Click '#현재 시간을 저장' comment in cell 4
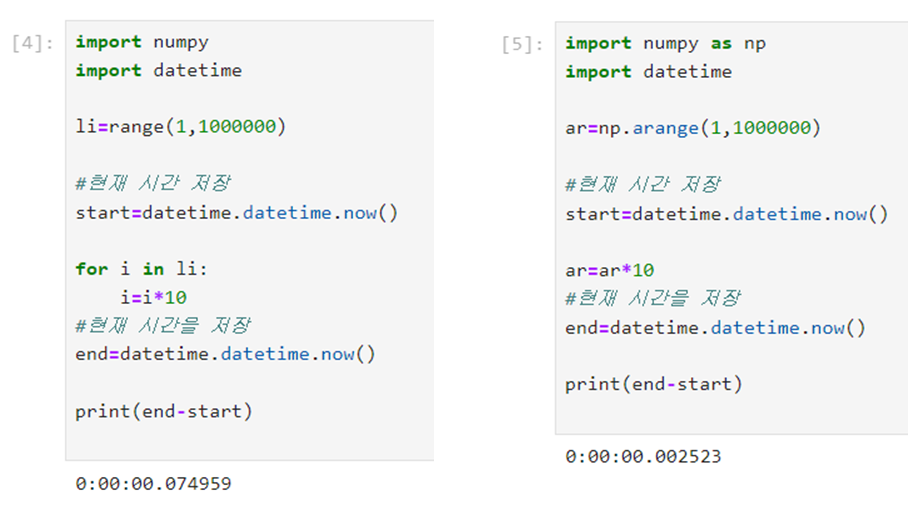The width and height of the screenshot is (908, 516). click(163, 325)
